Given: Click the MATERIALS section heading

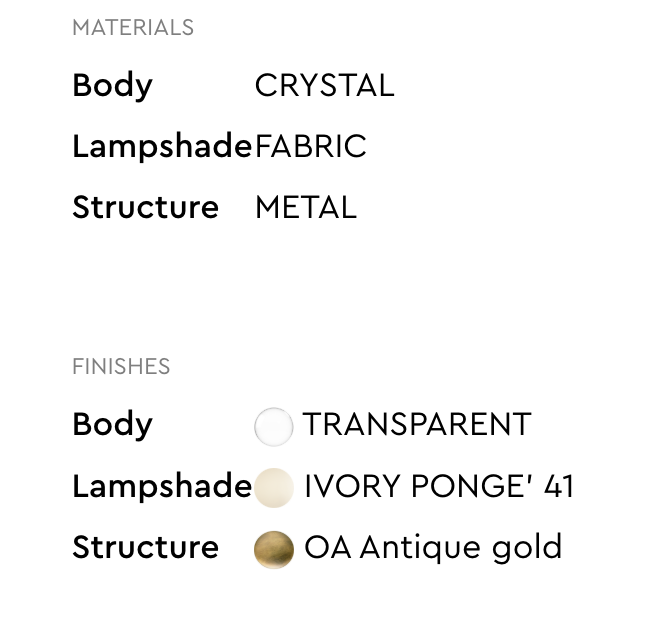Looking at the screenshot, I should pos(133,28).
